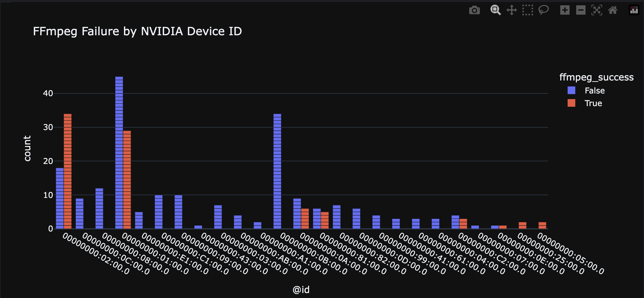Screen dimensions: 644x298
Task: Click the red True bar for device 0A:00.0
Action: coord(305,219)
